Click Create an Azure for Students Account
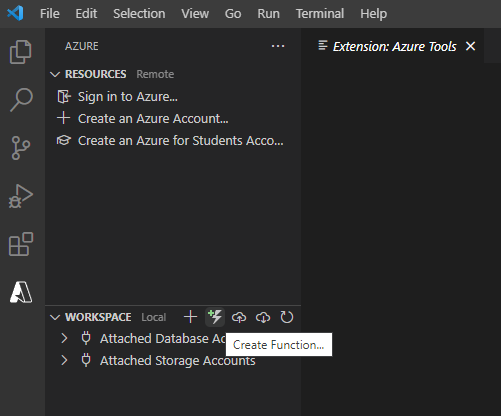 (x=180, y=141)
